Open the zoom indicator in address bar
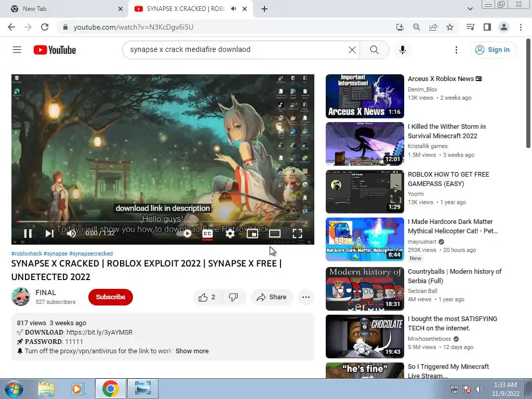 click(x=416, y=27)
